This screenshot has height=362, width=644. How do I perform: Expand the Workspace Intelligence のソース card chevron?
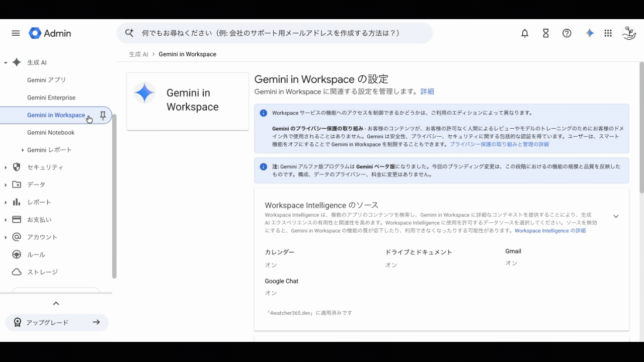tap(616, 216)
